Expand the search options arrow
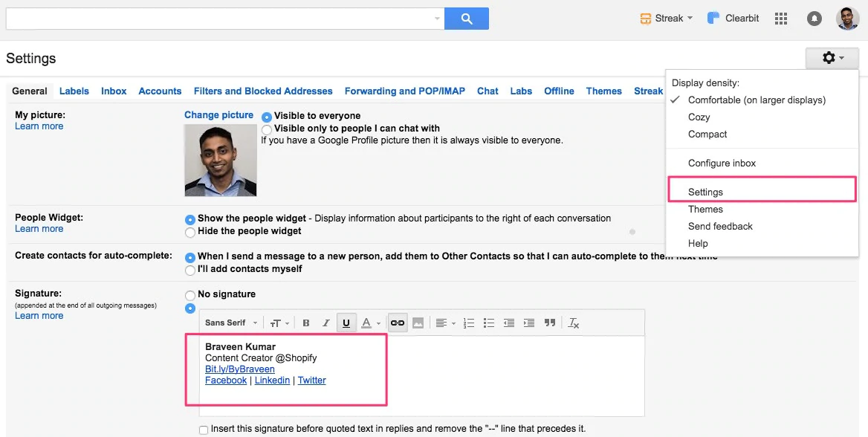 coord(437,19)
